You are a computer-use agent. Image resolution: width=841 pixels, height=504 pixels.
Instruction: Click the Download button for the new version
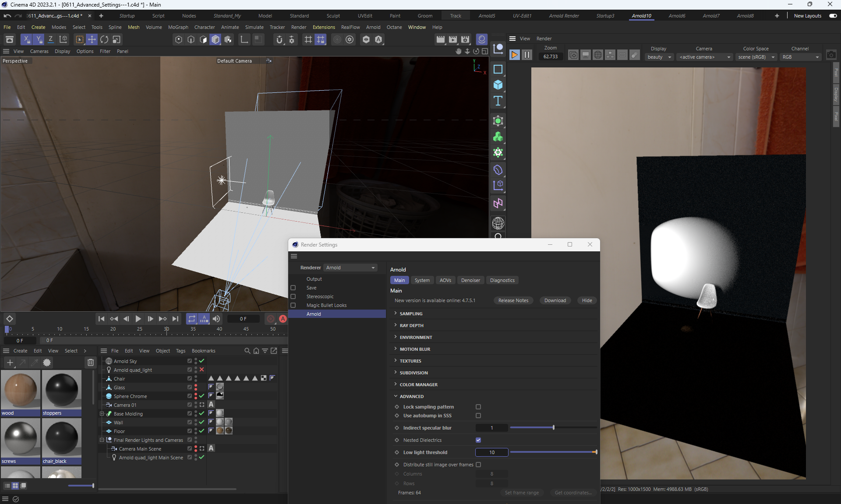coord(555,300)
